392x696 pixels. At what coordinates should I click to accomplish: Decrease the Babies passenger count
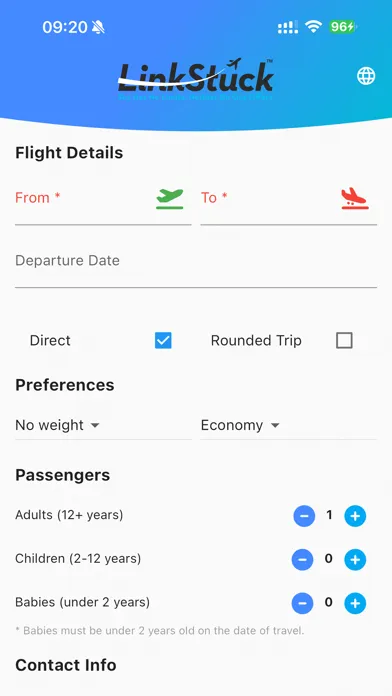pos(302,603)
